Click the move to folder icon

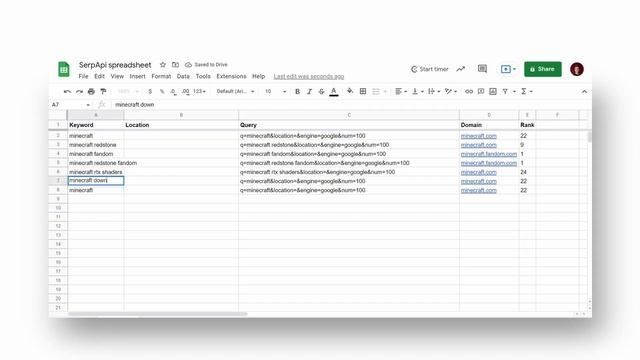click(175, 64)
